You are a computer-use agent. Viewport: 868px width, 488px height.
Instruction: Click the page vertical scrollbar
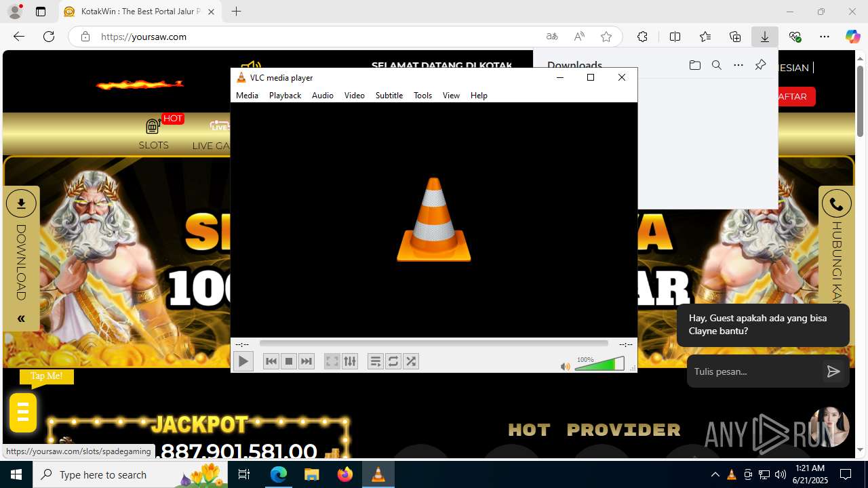[x=860, y=101]
